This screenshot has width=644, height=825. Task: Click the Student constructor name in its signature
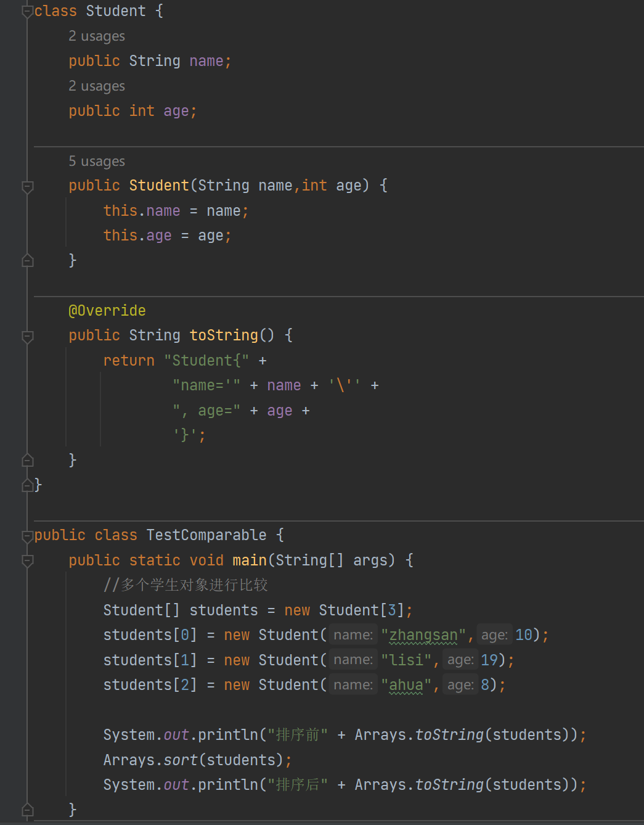click(159, 186)
